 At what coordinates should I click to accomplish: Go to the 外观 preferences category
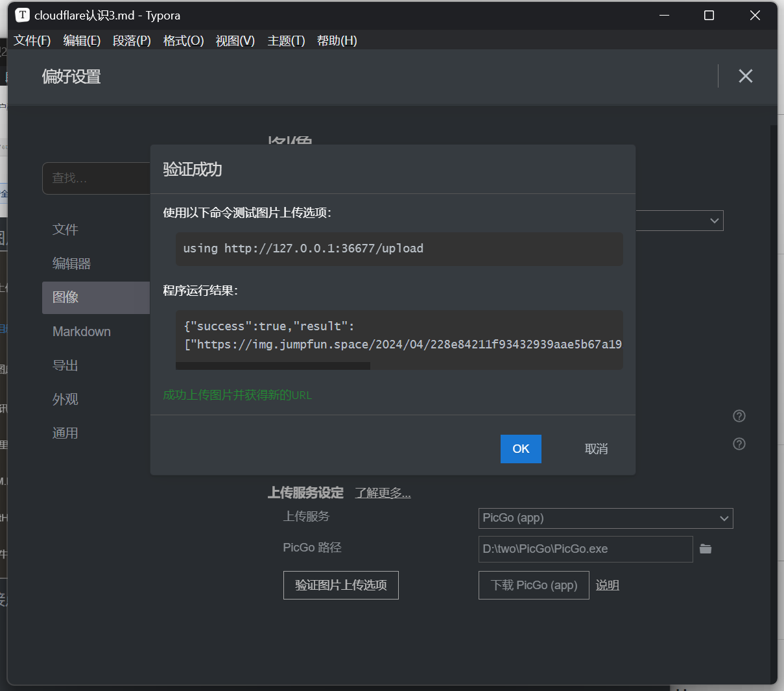[65, 399]
